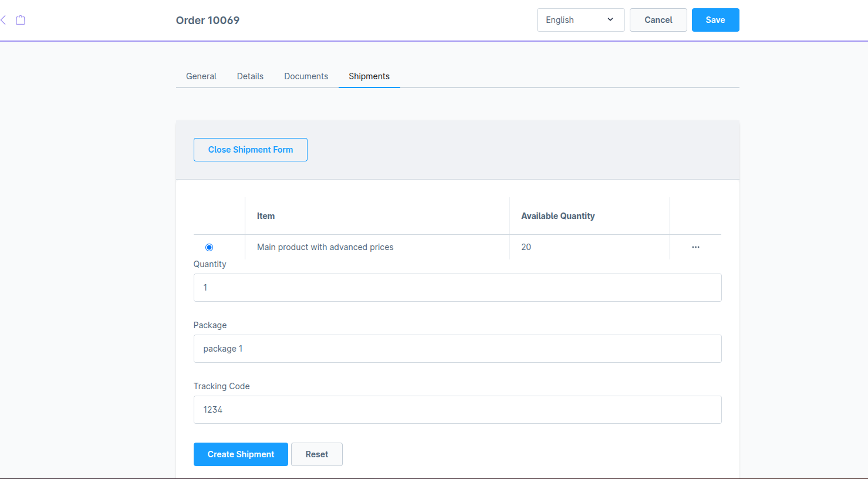Click the Tracking Code input field

(457, 410)
